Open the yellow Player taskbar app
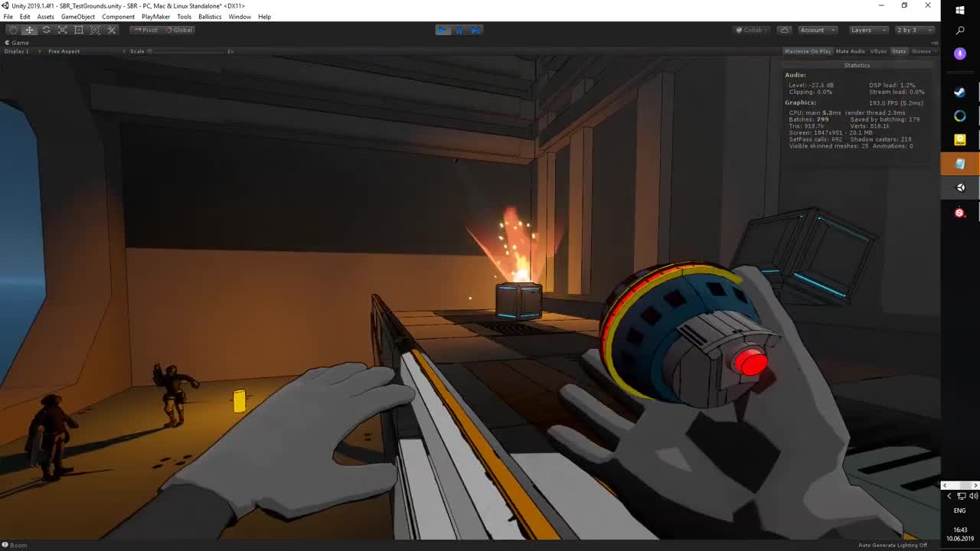 (960, 140)
